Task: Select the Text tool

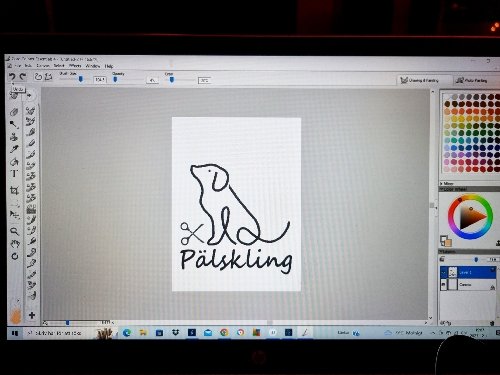Action: click(14, 174)
